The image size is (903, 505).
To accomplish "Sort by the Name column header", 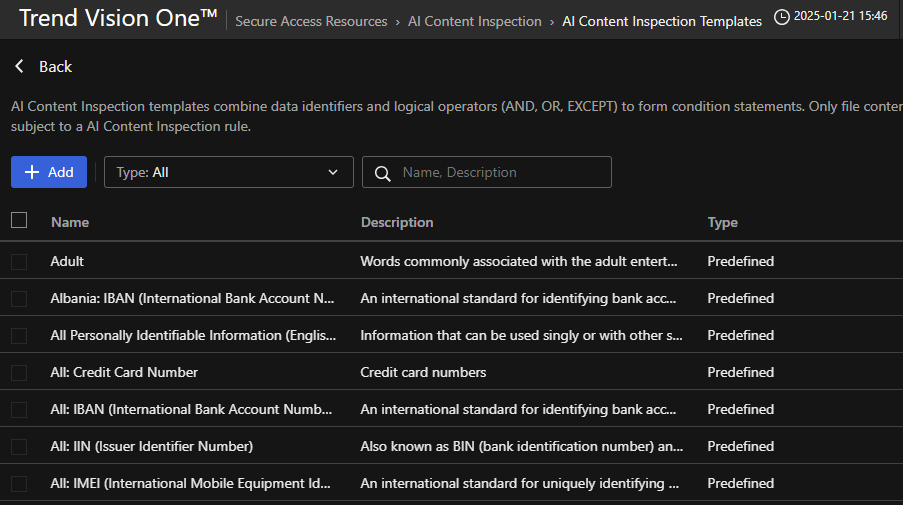I will tap(70, 222).
